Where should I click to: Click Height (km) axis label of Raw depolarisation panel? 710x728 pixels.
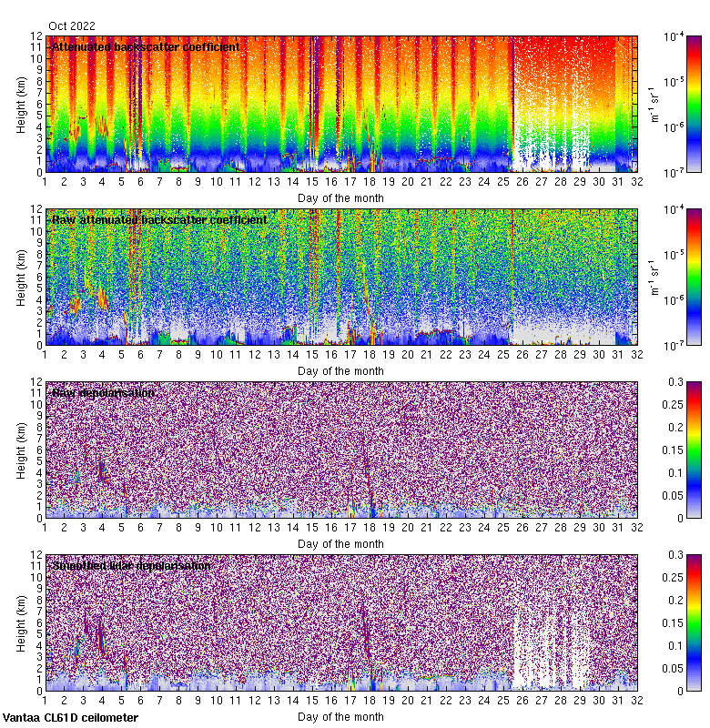[x=22, y=450]
